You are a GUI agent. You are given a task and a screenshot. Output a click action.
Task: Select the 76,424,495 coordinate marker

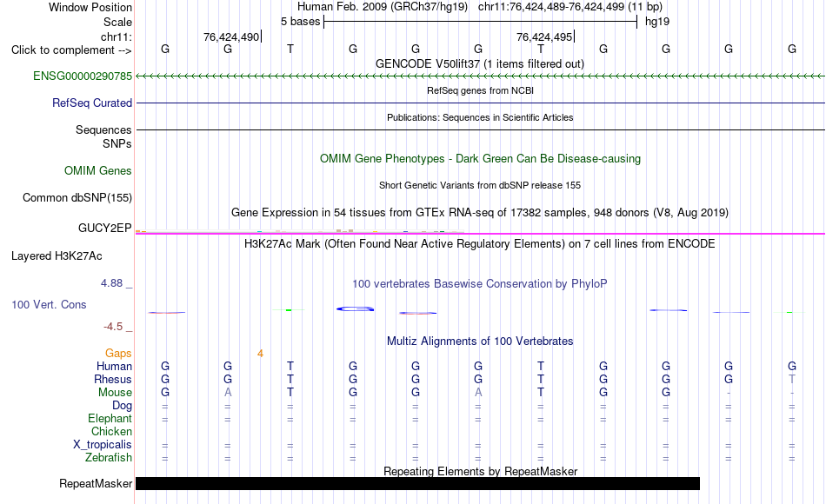(544, 36)
